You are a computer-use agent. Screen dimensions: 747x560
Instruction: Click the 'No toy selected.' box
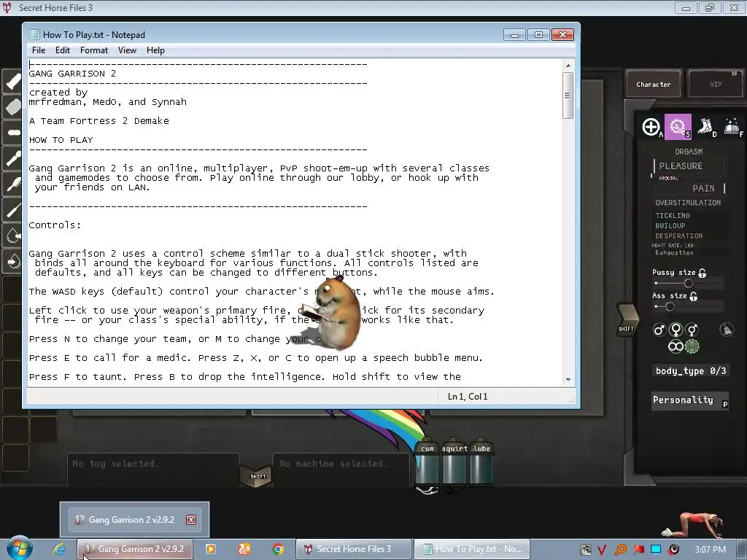152,470
